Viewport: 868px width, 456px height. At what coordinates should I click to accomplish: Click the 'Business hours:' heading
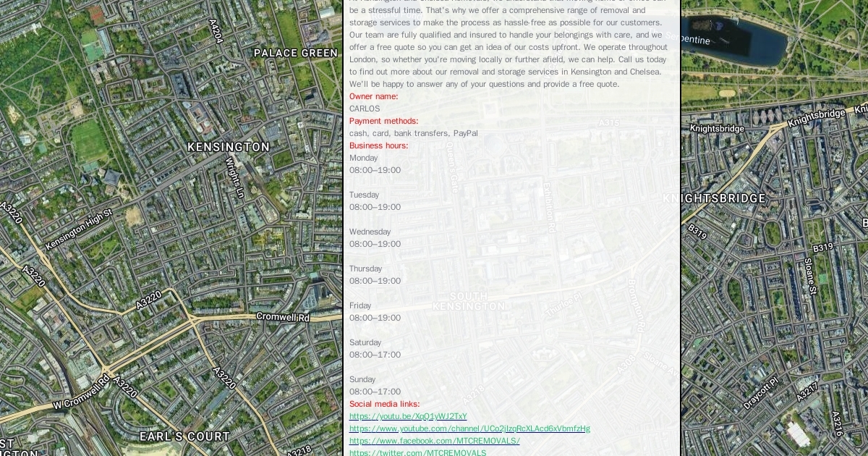[378, 145]
